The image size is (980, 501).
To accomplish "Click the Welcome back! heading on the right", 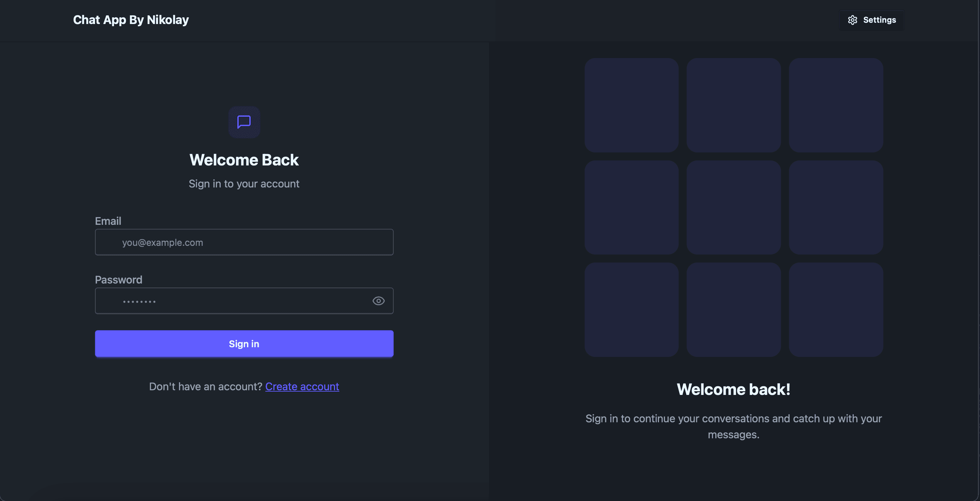I will pos(733,389).
